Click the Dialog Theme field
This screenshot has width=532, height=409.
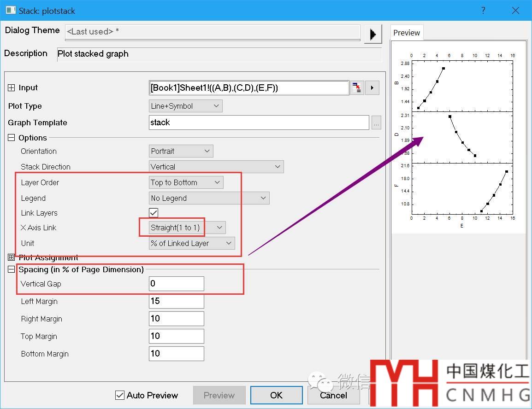point(213,32)
